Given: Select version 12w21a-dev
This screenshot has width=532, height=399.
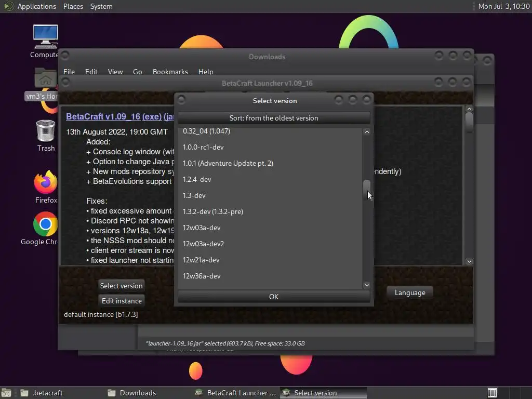Looking at the screenshot, I should tap(270, 260).
